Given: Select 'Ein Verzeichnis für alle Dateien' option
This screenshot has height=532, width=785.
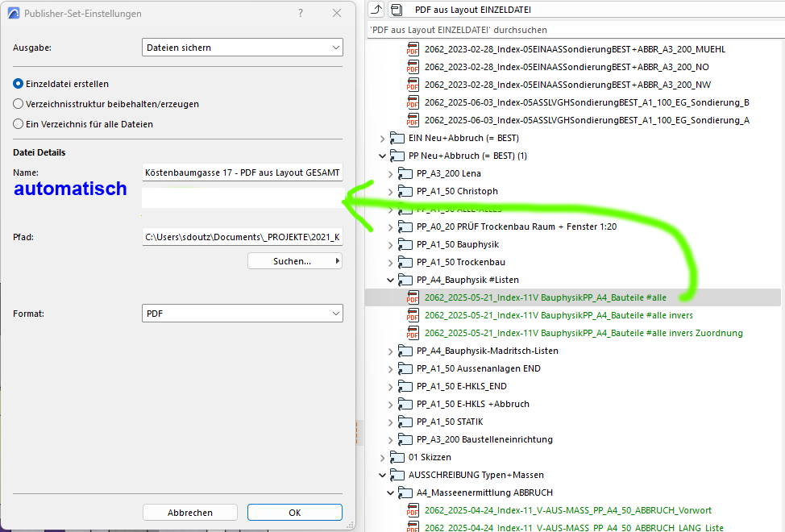Looking at the screenshot, I should [x=18, y=123].
